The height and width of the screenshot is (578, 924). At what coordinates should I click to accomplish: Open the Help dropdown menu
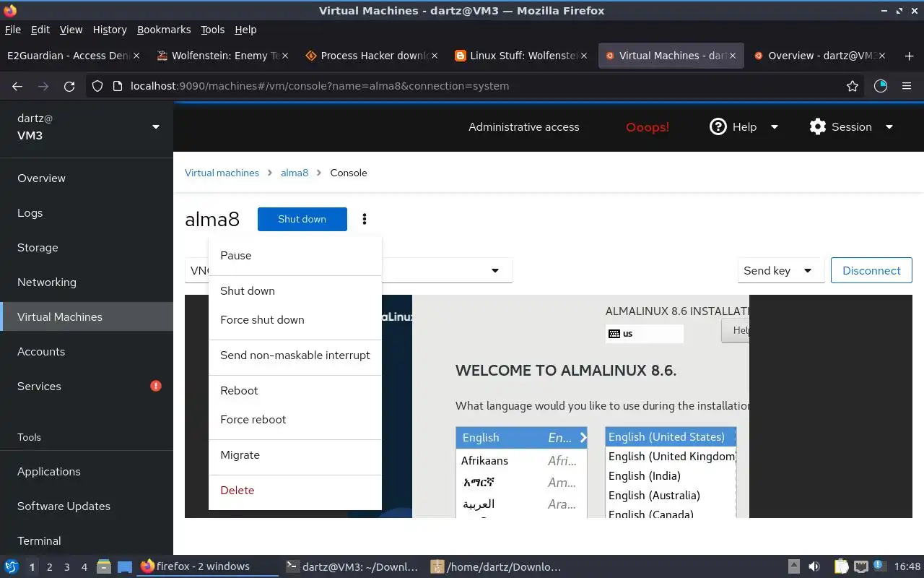(744, 126)
